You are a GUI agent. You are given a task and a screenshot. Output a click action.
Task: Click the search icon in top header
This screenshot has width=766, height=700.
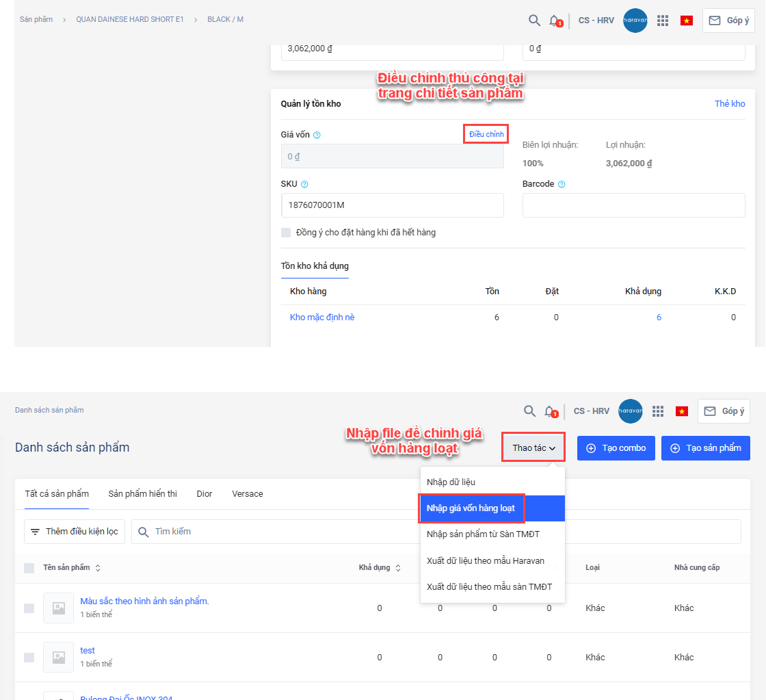coord(534,21)
